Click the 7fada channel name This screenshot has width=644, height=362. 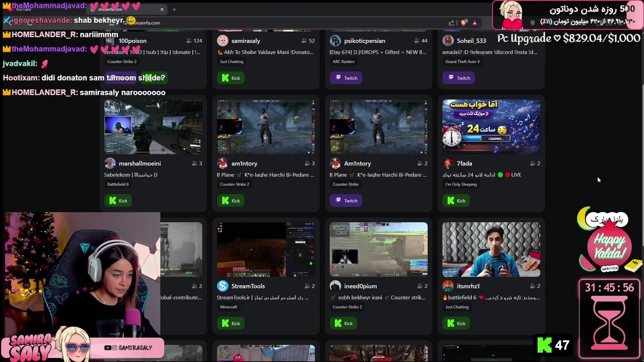coord(464,163)
